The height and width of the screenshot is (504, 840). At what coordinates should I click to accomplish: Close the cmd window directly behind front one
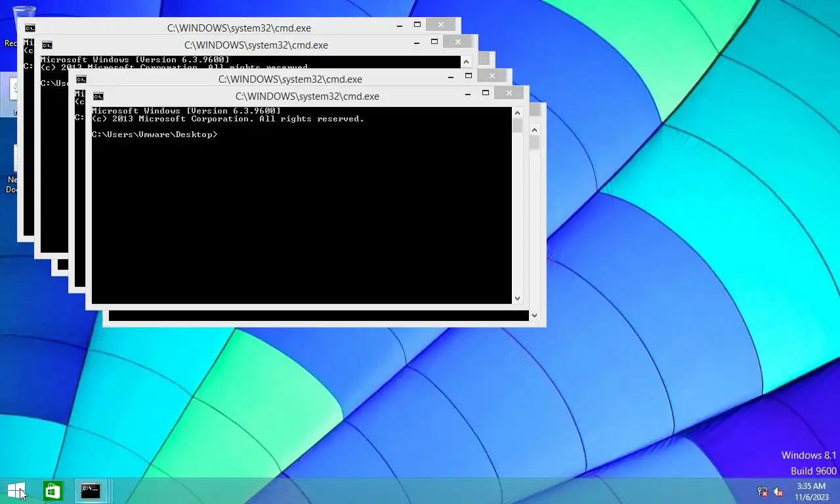492,76
